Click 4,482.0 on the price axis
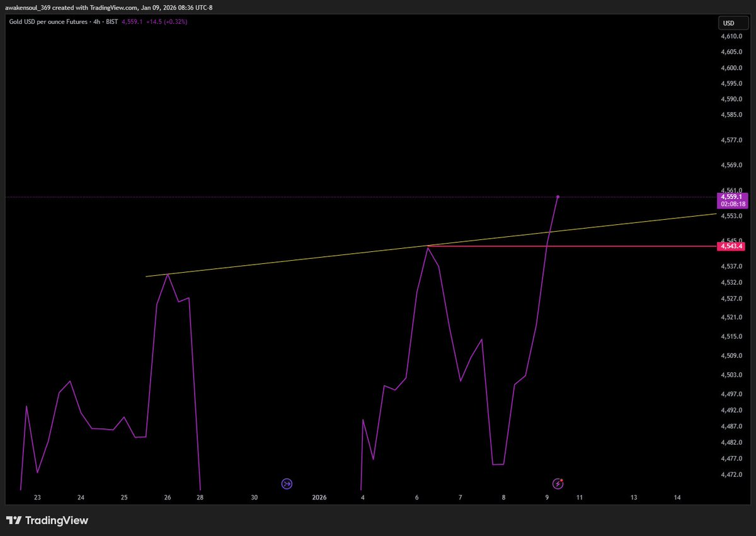The image size is (756, 536). coord(733,442)
